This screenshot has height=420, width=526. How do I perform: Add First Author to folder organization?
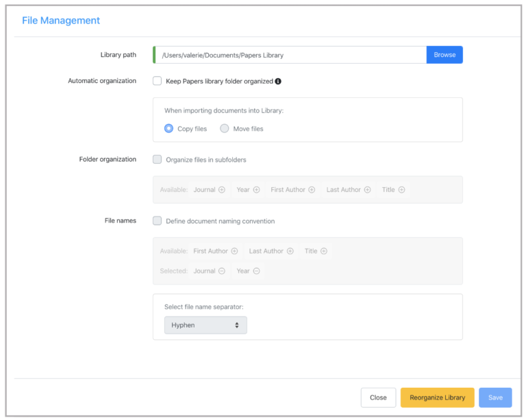[x=312, y=190]
